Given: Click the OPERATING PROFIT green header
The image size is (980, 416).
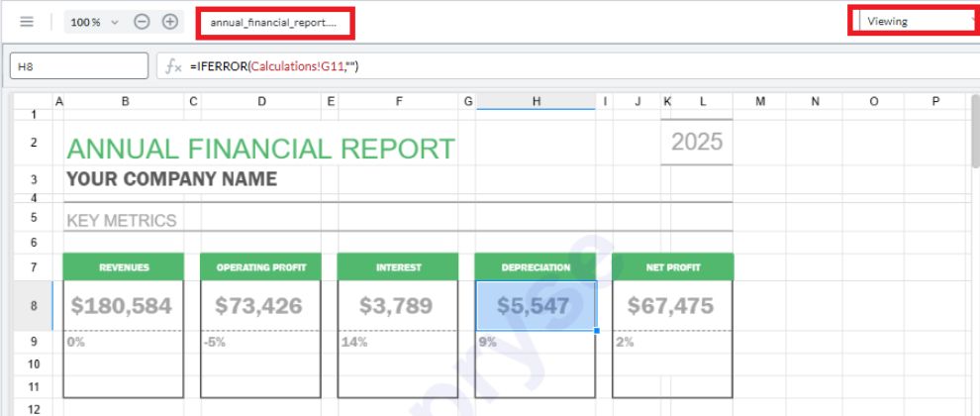Looking at the screenshot, I should pyautogui.click(x=260, y=267).
